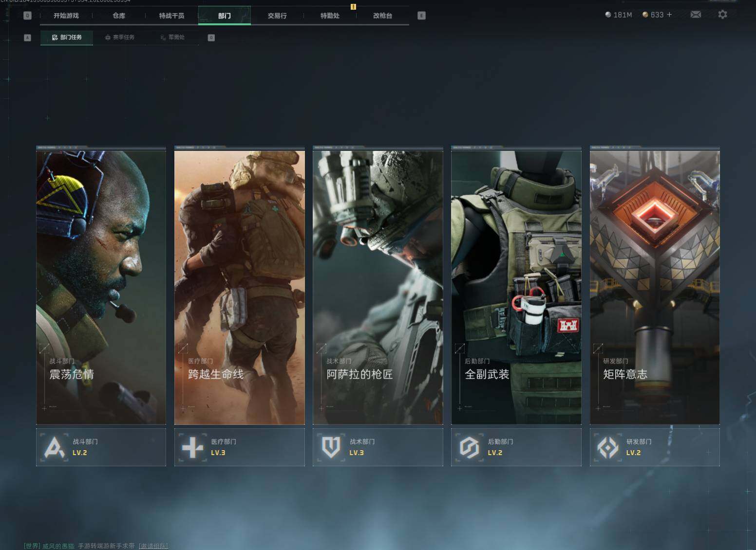
Task: Click the 181M currency balance
Action: pos(618,15)
